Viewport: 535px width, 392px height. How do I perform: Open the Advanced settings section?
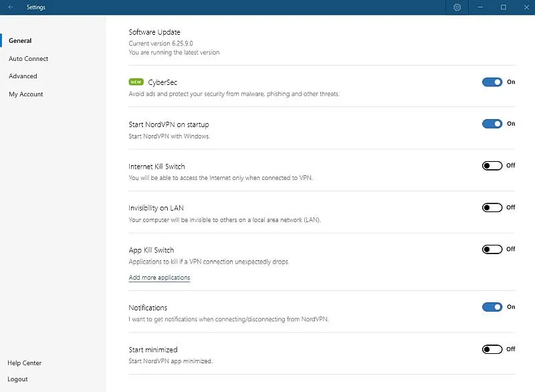[x=23, y=76]
